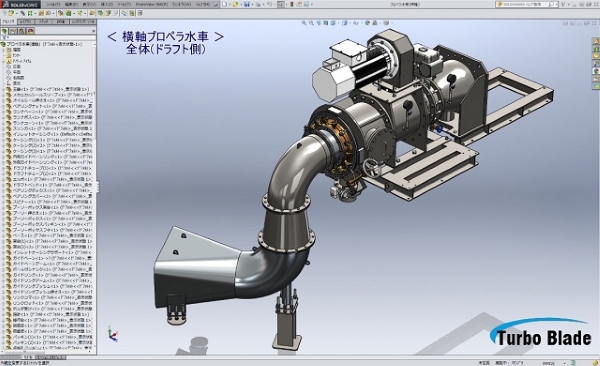600x366 pixels.
Task: Click the feature tree filter box
Action: point(48,38)
